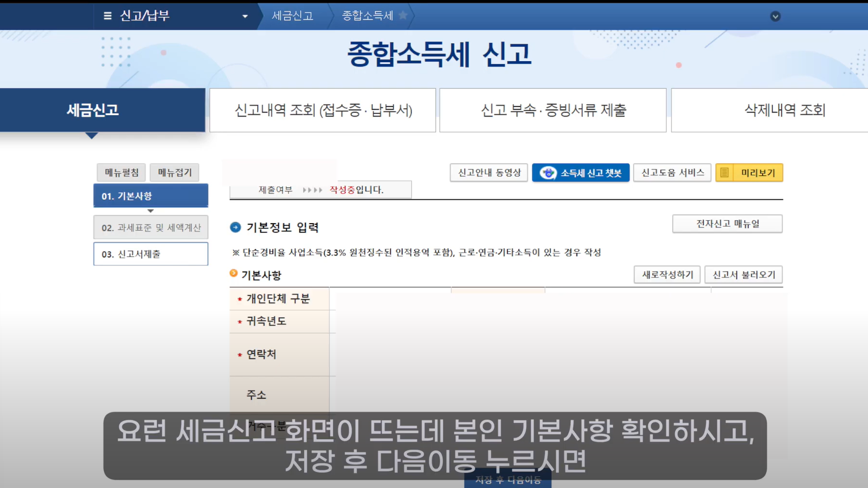Image resolution: width=868 pixels, height=488 pixels.
Task: Click the 작성중 status text
Action: [x=342, y=189]
